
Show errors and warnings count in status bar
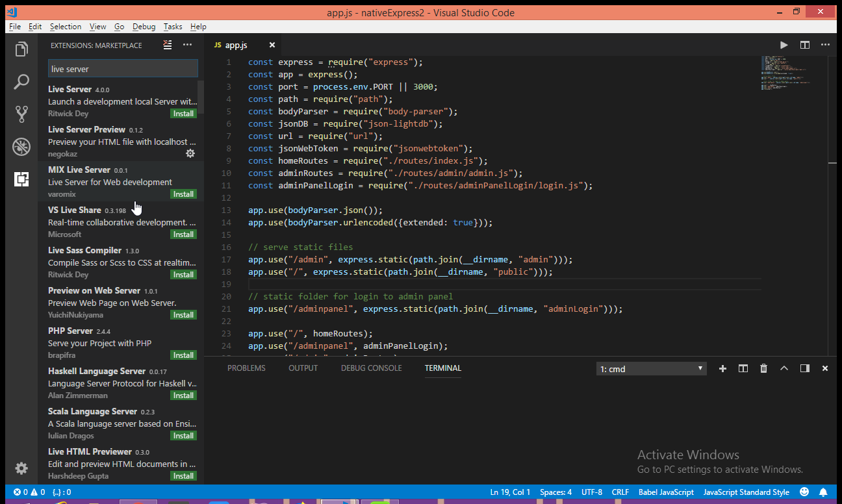click(29, 492)
